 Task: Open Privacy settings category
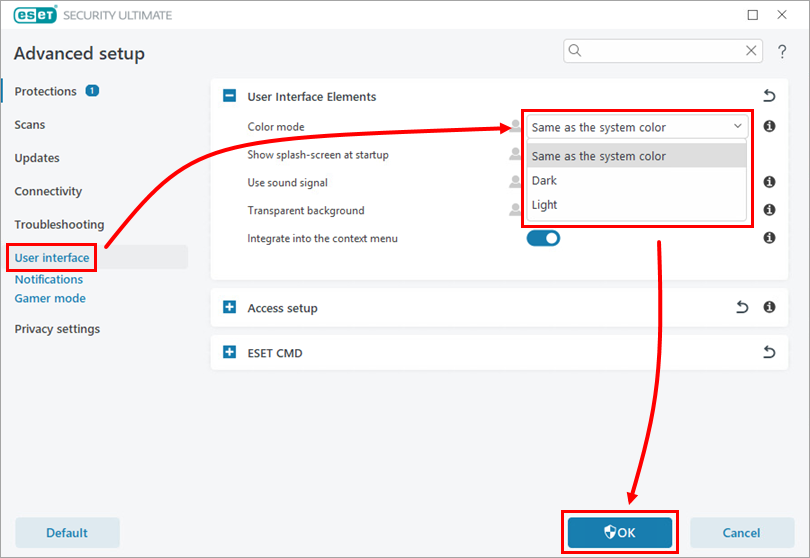pos(57,329)
